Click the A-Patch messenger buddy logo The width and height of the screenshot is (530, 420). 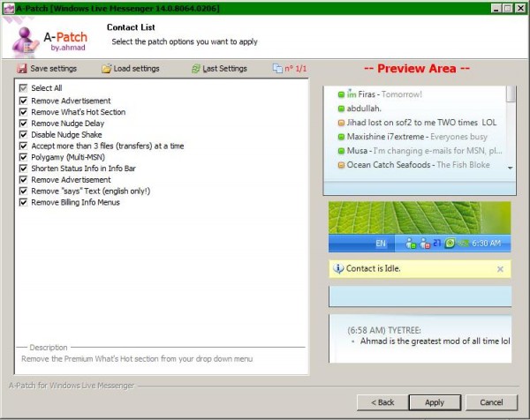point(26,41)
